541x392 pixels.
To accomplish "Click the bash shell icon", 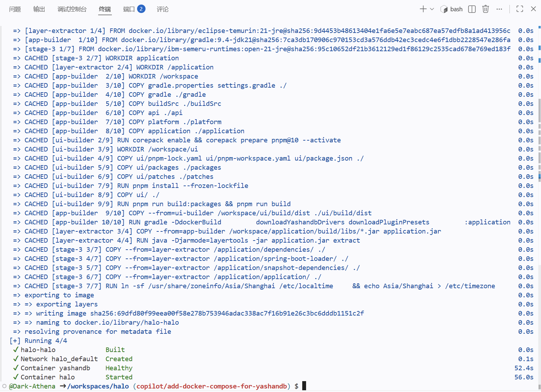I will pos(444,9).
